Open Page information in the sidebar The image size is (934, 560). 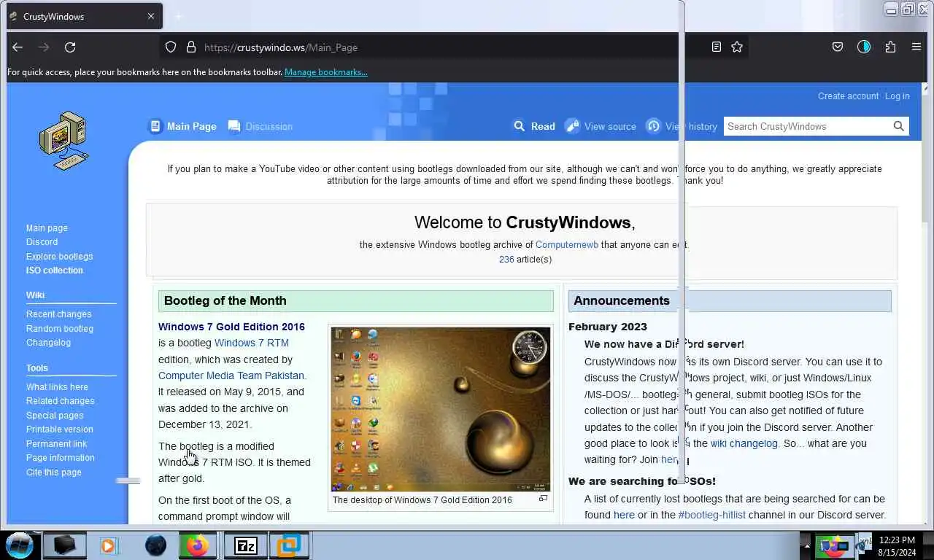coord(60,458)
